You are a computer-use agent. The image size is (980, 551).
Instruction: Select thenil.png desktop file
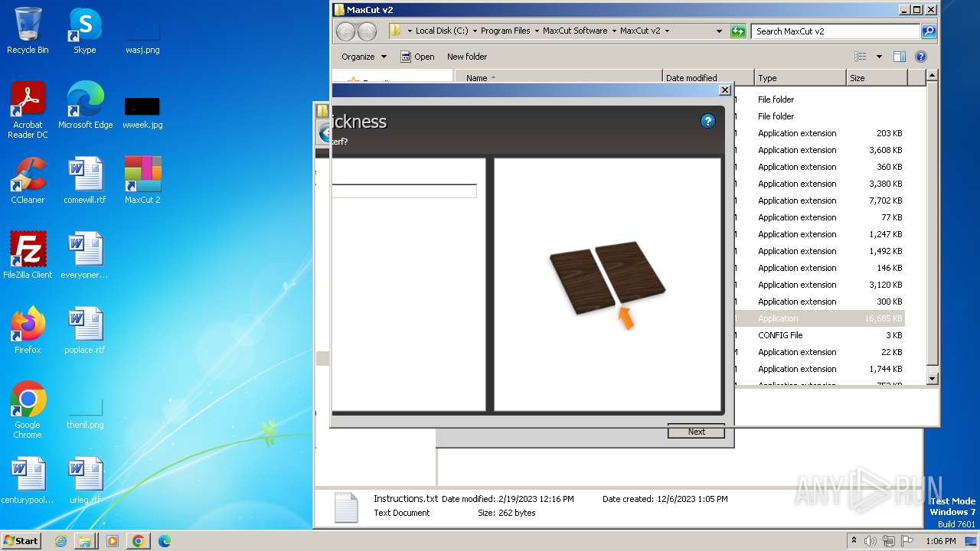coord(85,413)
